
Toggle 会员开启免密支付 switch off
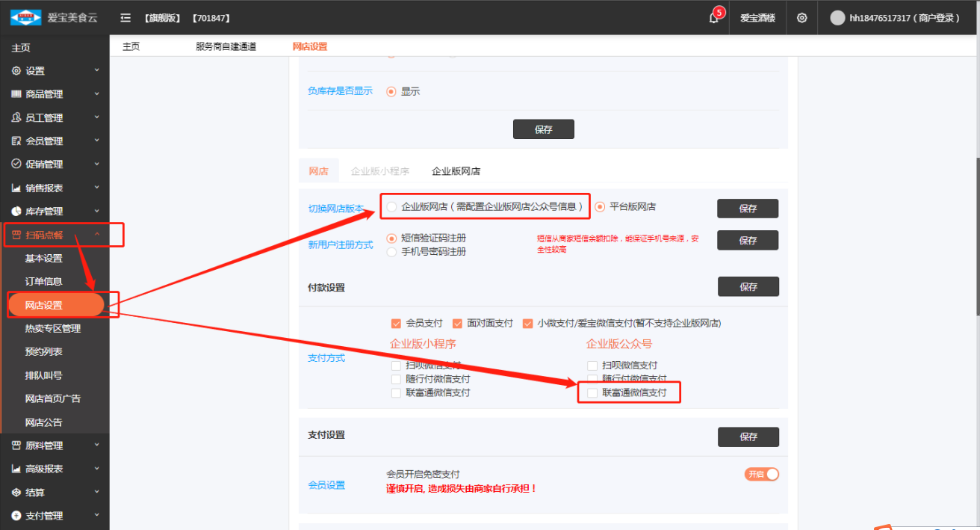761,474
